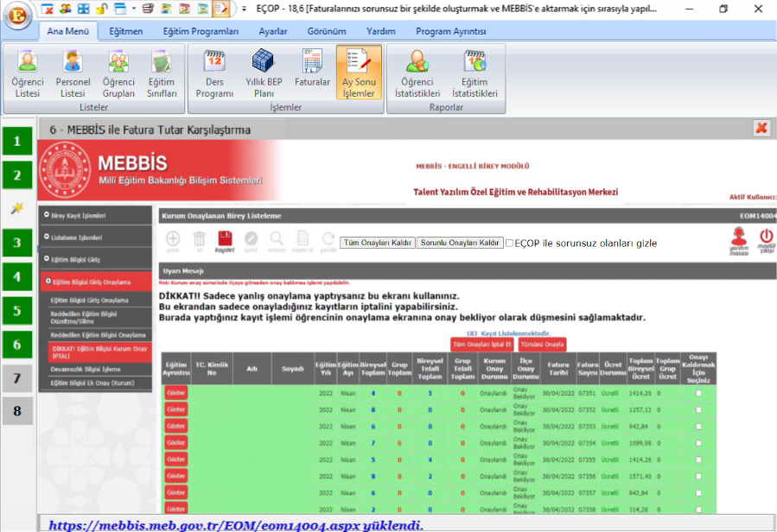
Task: Open the layout quick access dropdown arrow
Action: (x=134, y=9)
